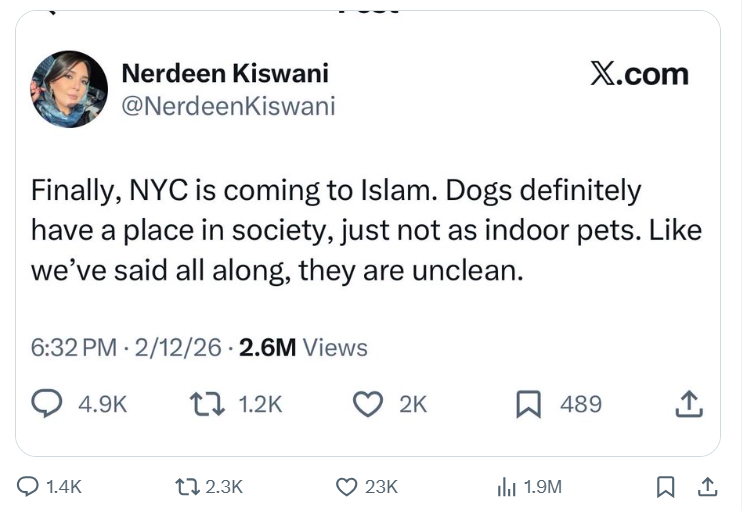This screenshot has width=742, height=511.
Task: Bookmark the embedded tweet showing 489 bookmarks
Action: [x=528, y=403]
